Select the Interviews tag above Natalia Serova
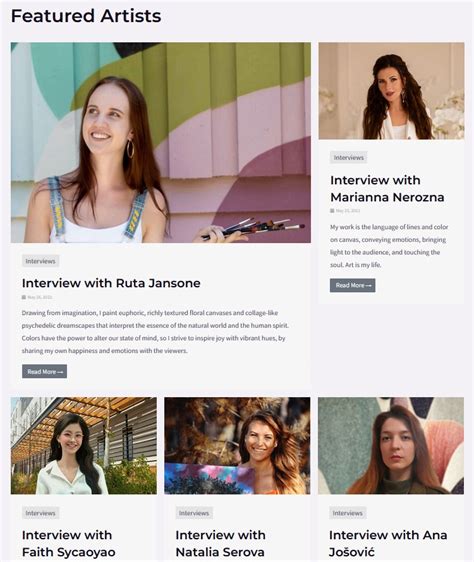Image resolution: width=474 pixels, height=562 pixels. pos(194,513)
